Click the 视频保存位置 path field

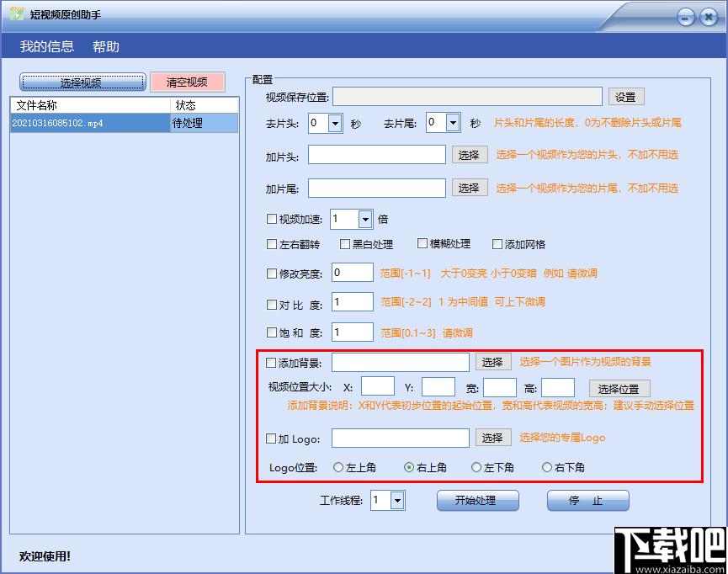[x=467, y=97]
